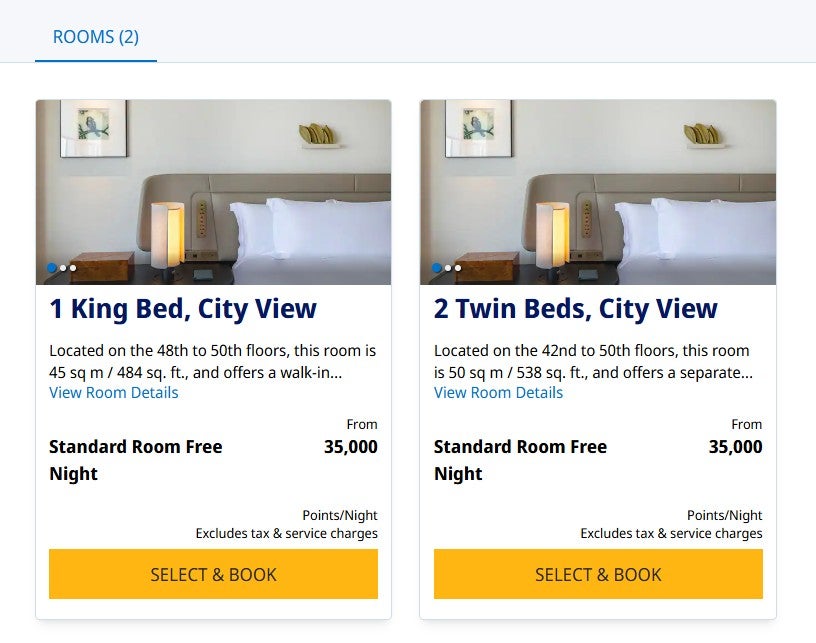Click the King Bed room description text
Image resolution: width=816 pixels, height=643 pixels.
212,362
